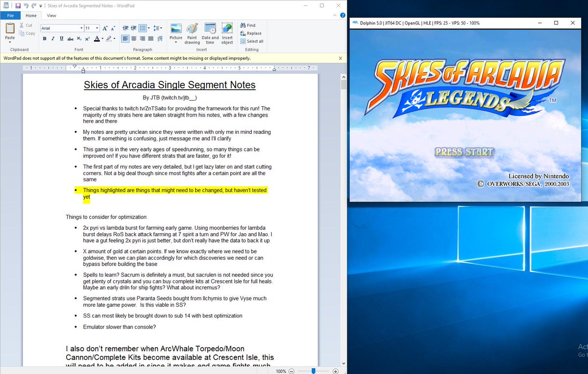Click the WordPad vertical scrollbar thumb
The image size is (588, 374).
(x=343, y=84)
